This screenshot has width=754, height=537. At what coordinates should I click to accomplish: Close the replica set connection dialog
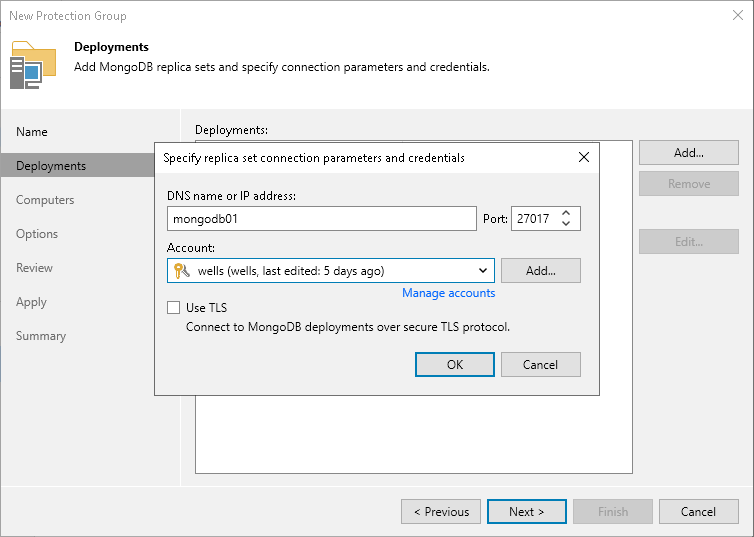584,157
